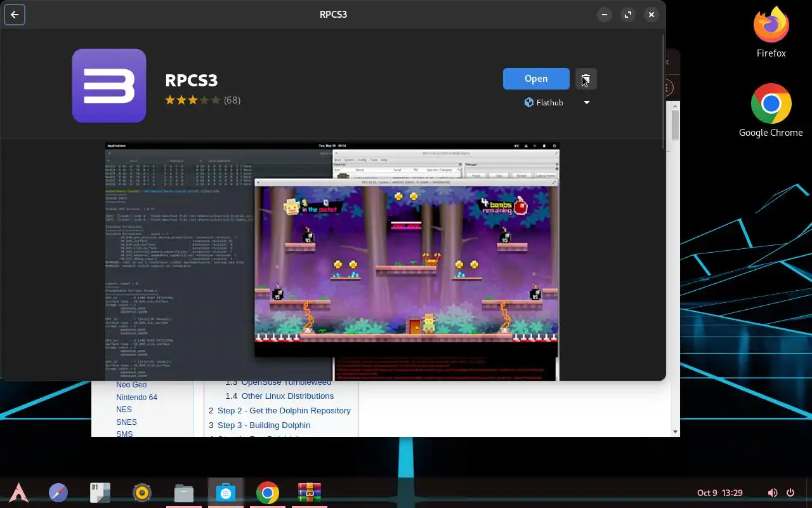812x508 pixels.
Task: Launch Firefox from the desktop icon
Action: pos(771,32)
